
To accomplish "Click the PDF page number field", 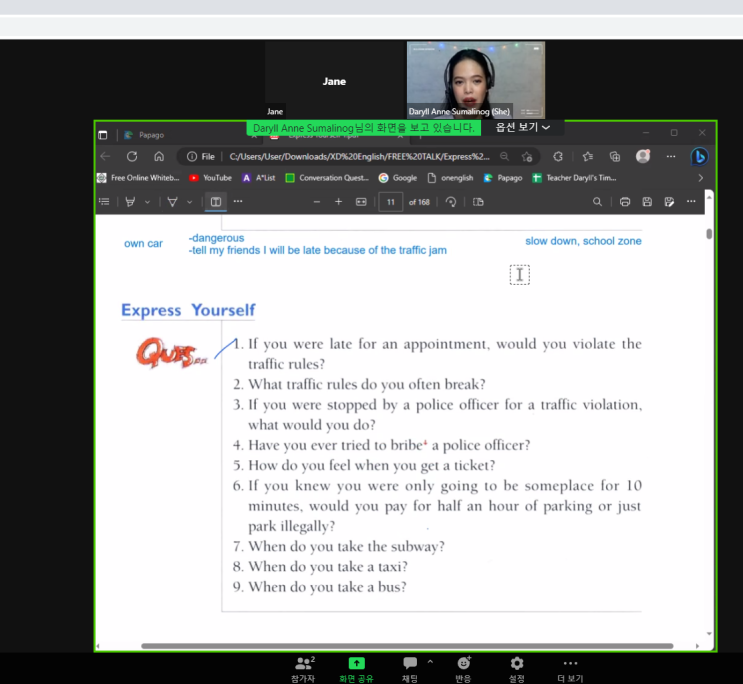I will click(x=390, y=202).
